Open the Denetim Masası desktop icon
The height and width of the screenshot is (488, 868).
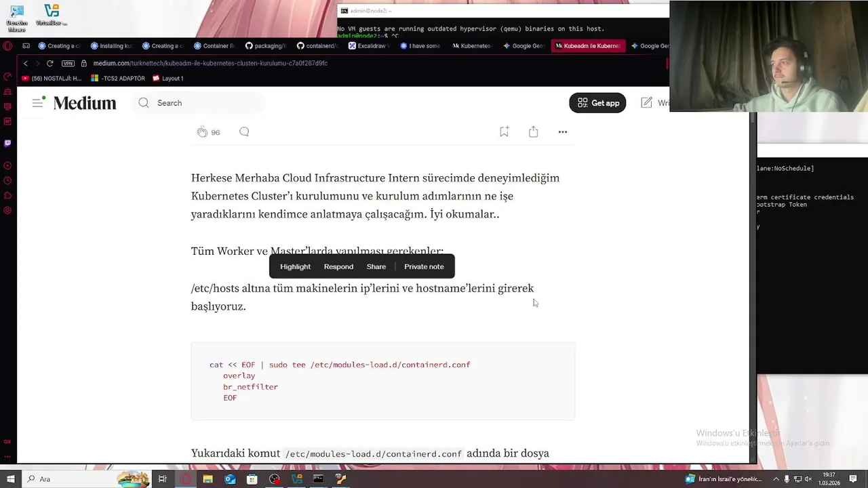(x=17, y=18)
